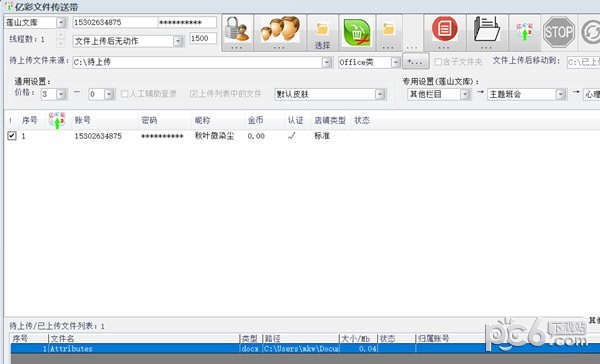Click the folder icon labeled 选择
The image size is (600, 364).
(322, 33)
